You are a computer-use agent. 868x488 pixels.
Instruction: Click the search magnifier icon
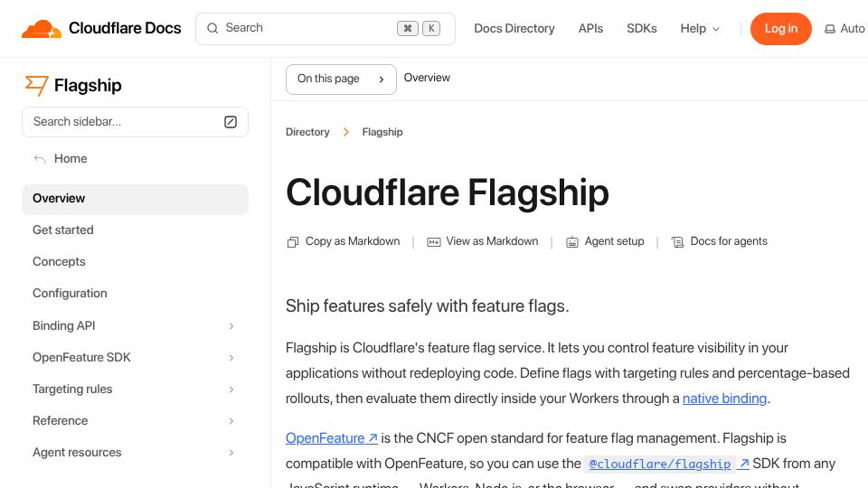tap(212, 28)
